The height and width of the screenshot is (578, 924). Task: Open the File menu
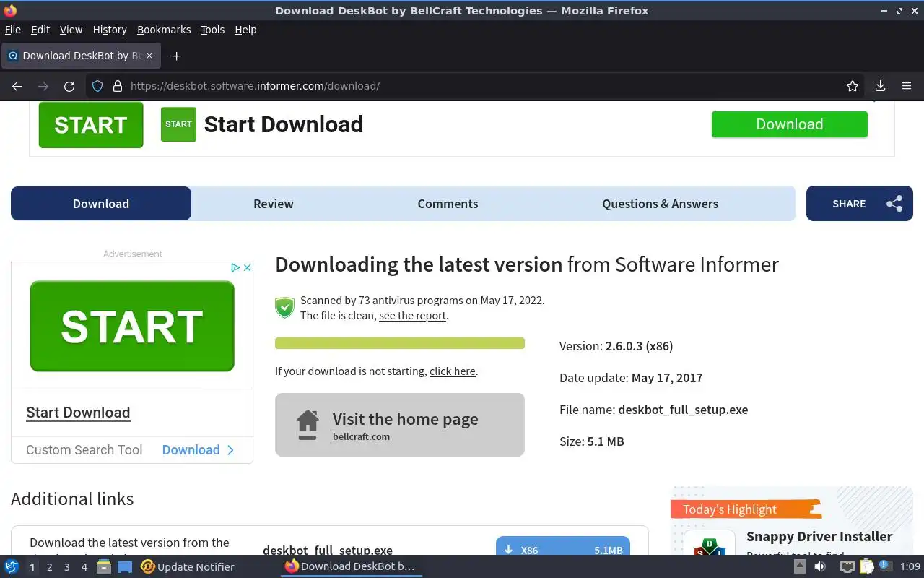[13, 30]
